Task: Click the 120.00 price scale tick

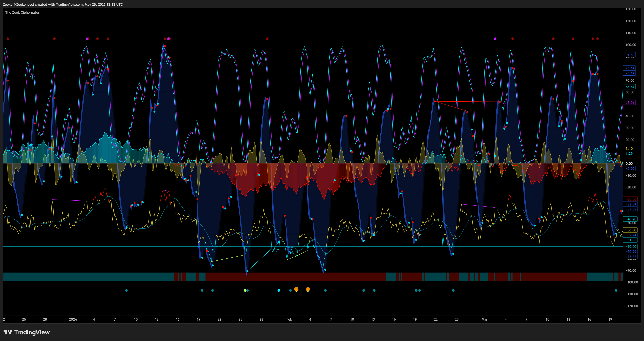Action: point(631,21)
